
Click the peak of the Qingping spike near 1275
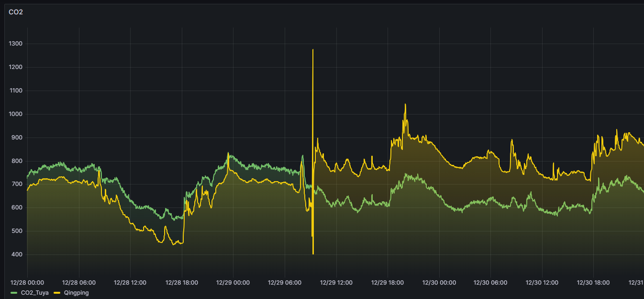[313, 50]
